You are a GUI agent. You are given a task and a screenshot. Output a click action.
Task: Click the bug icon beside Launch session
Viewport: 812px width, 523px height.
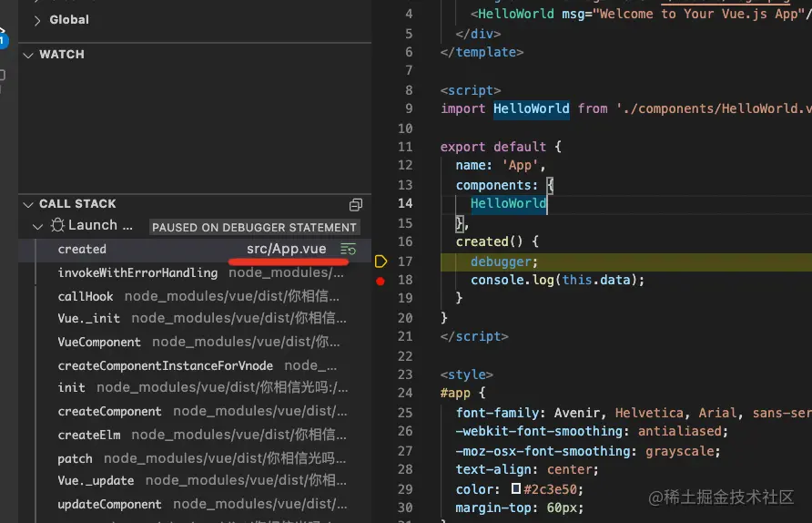(57, 226)
